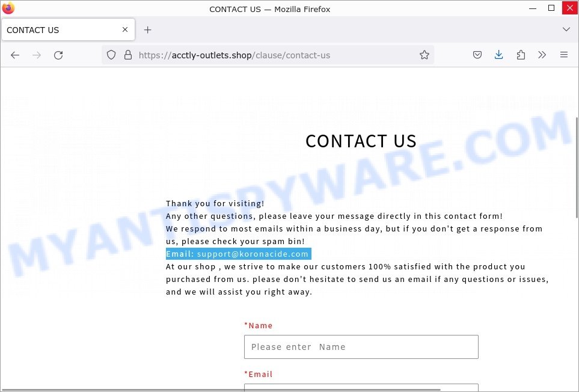Click the vertical page scrollbar
Screen dimensions: 579x392
click(x=577, y=168)
